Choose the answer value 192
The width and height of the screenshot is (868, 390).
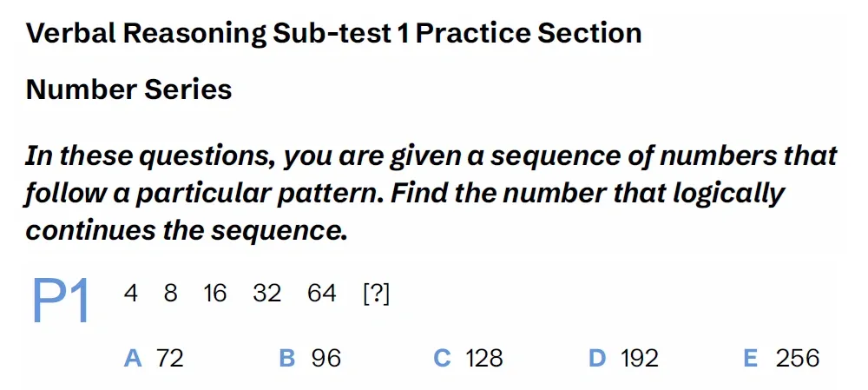[x=640, y=358]
